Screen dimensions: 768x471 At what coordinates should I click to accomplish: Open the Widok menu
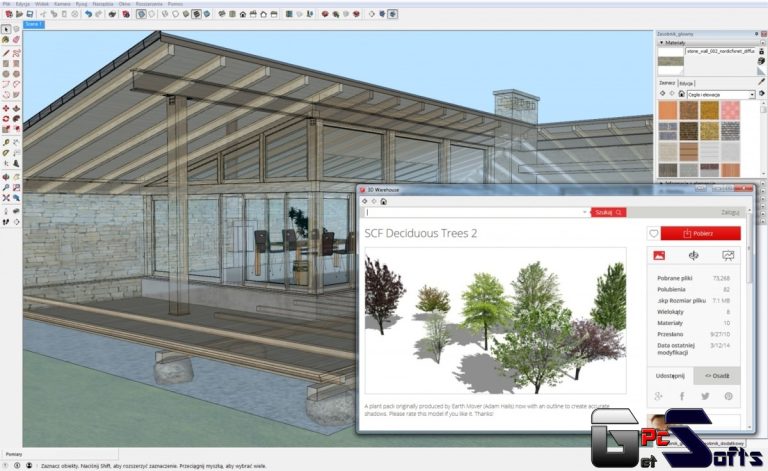click(x=42, y=4)
